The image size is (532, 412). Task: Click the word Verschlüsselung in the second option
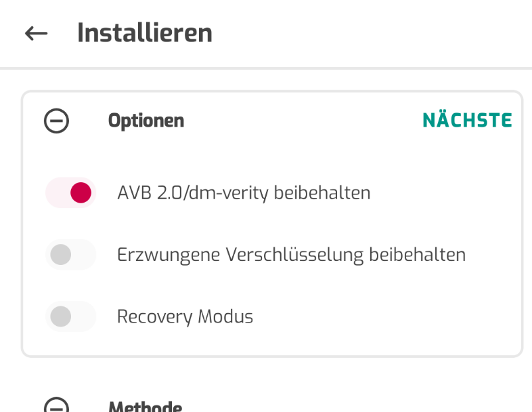pyautogui.click(x=294, y=255)
